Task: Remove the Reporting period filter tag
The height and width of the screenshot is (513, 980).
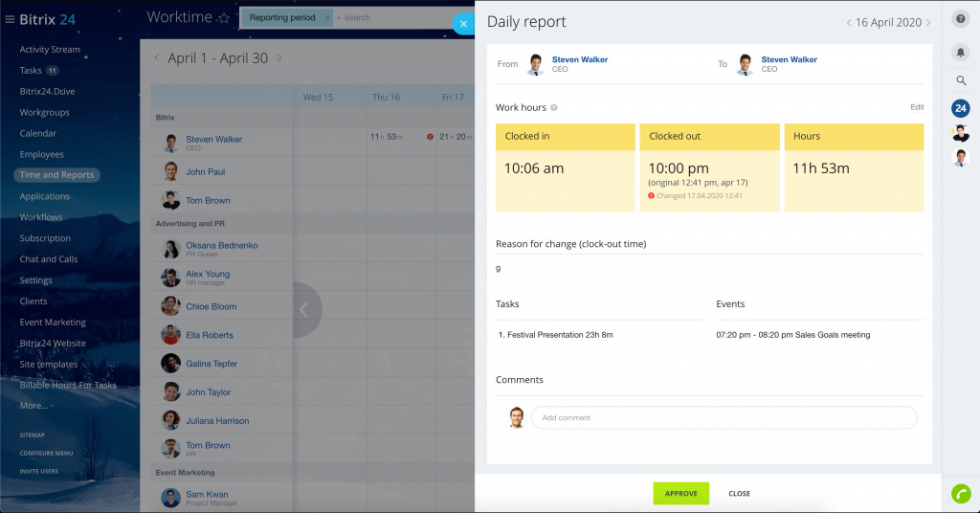Action: pos(326,18)
